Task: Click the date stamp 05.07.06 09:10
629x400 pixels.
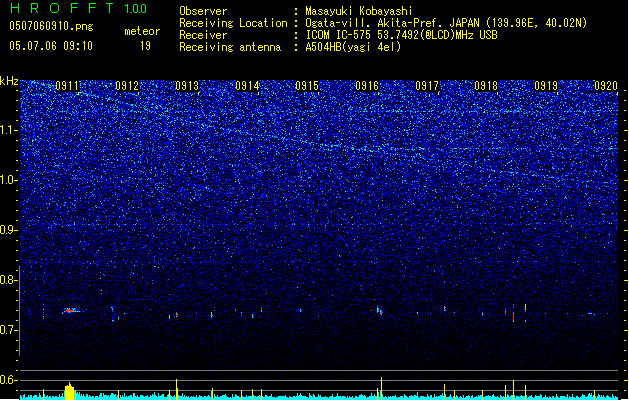Action: 51,46
